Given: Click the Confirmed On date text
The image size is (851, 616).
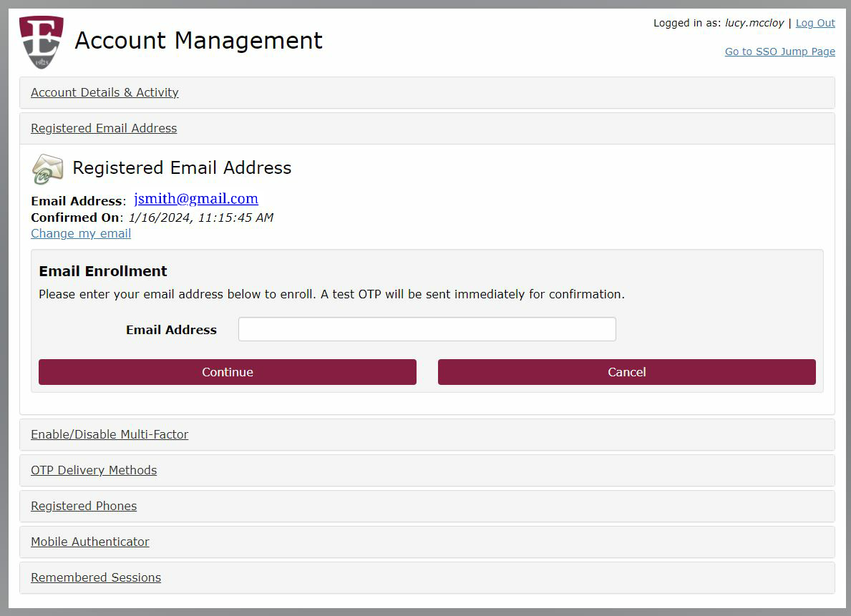Looking at the screenshot, I should click(x=201, y=217).
